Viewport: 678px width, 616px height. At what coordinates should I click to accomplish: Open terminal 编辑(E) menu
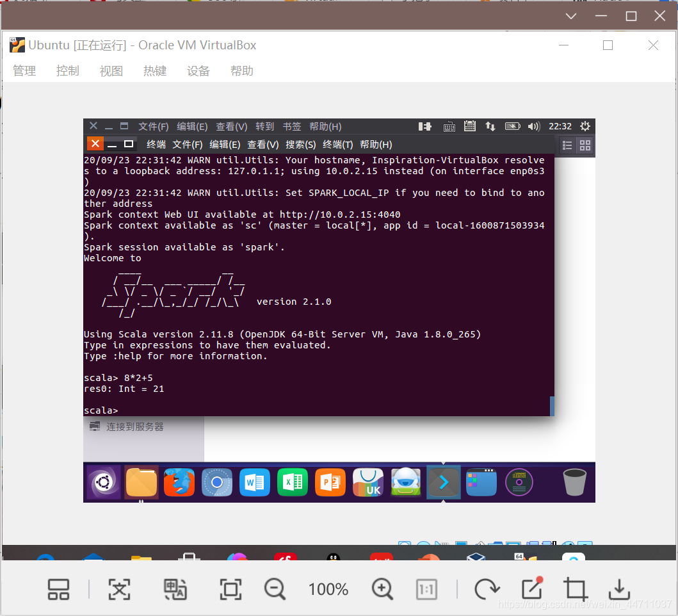point(225,145)
